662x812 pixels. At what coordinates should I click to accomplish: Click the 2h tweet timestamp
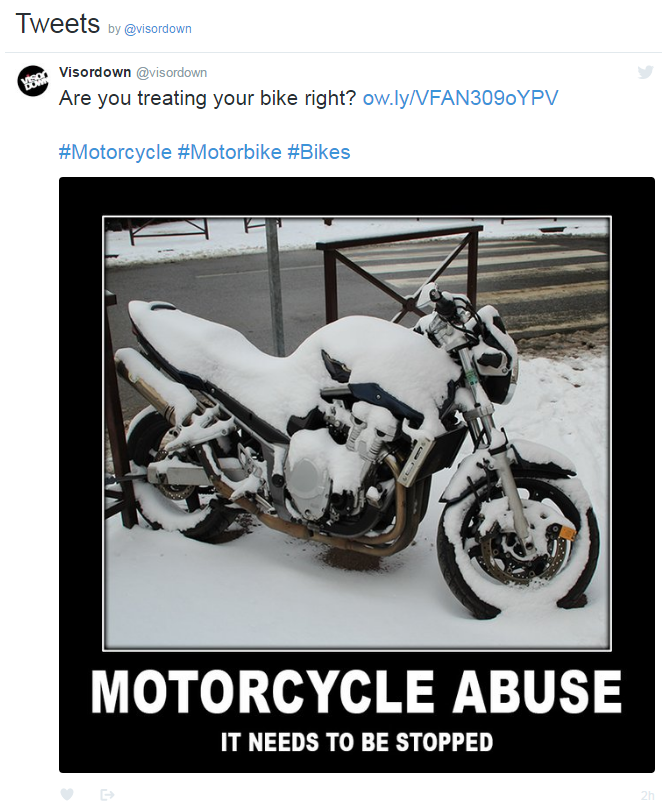(647, 795)
